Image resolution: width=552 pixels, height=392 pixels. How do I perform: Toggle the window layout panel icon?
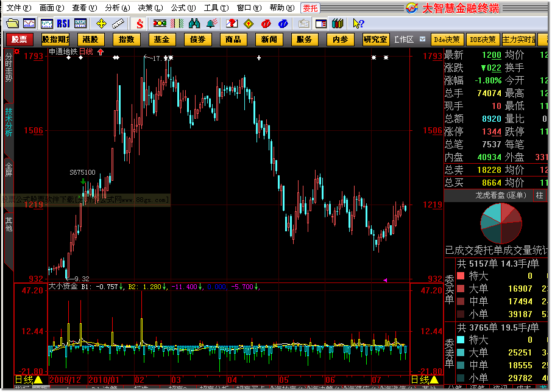(x=320, y=24)
